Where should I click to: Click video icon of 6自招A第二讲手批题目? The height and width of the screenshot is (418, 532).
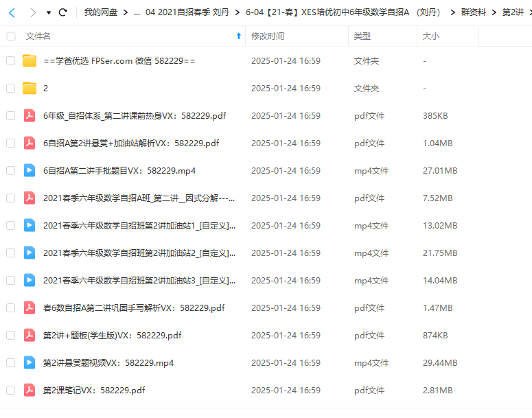coord(30,170)
